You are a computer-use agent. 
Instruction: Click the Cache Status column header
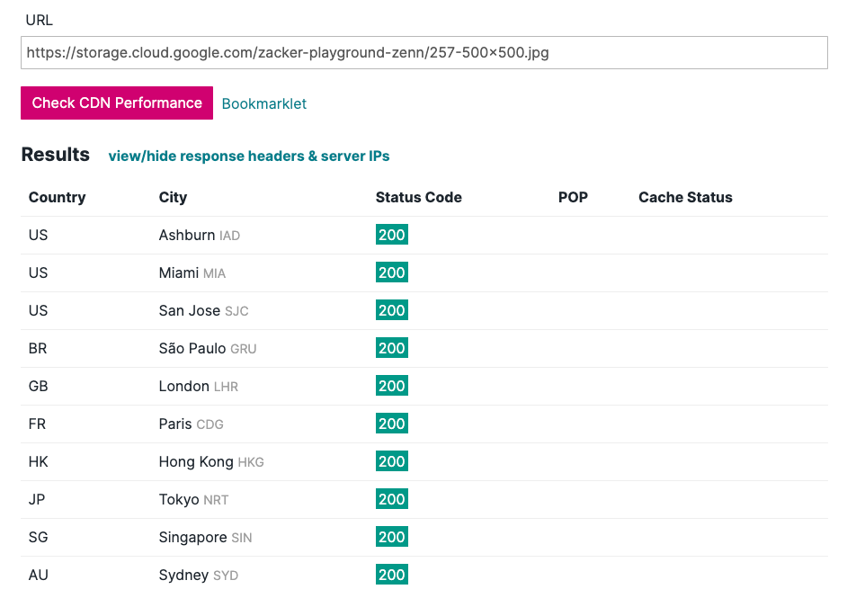pyautogui.click(x=686, y=197)
